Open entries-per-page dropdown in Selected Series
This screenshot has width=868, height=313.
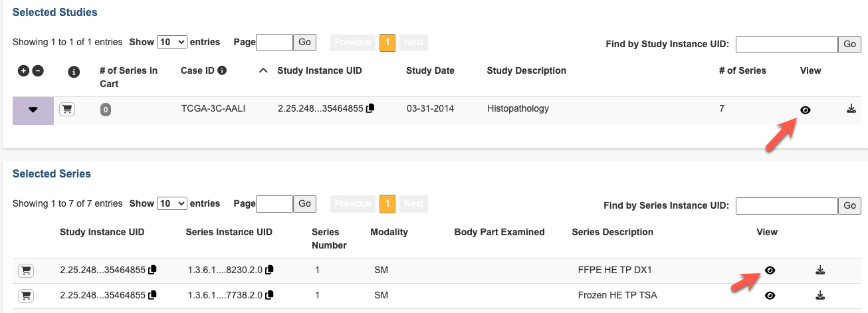point(171,203)
